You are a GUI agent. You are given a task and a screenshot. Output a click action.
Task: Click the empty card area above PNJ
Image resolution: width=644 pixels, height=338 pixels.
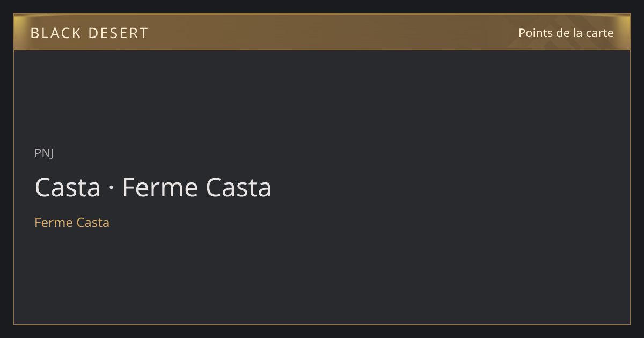tap(322, 97)
